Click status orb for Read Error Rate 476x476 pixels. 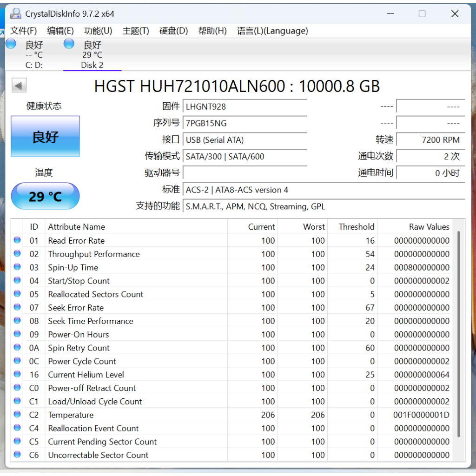(x=17, y=240)
